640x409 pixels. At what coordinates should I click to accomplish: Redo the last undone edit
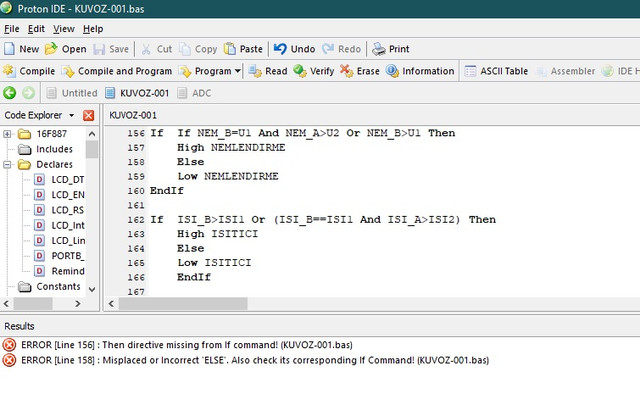coord(341,49)
